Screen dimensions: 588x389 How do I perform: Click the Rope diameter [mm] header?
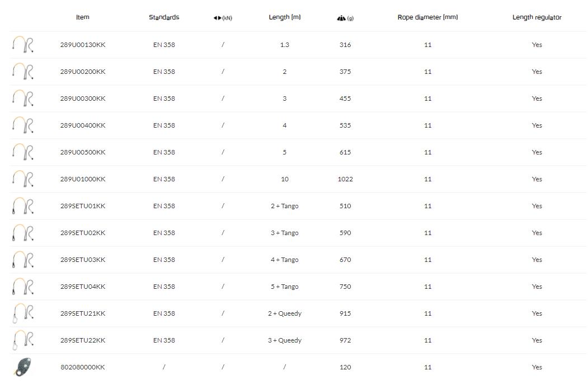point(427,17)
